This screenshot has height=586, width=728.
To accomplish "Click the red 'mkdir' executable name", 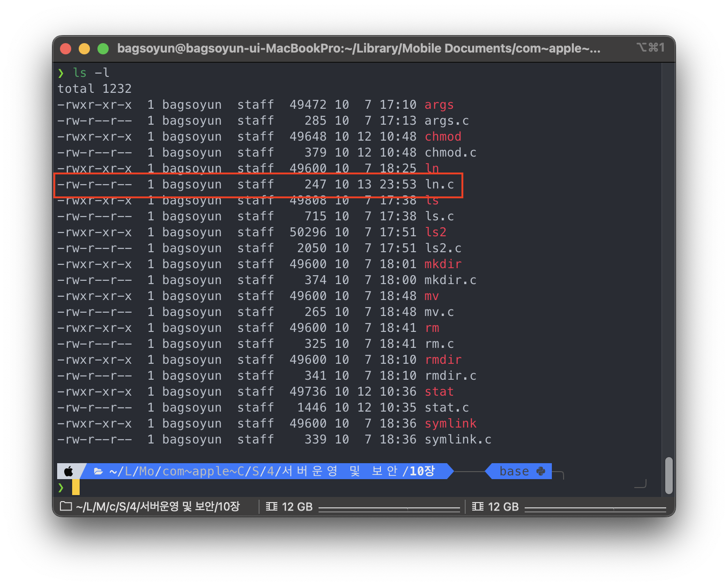I will click(443, 264).
